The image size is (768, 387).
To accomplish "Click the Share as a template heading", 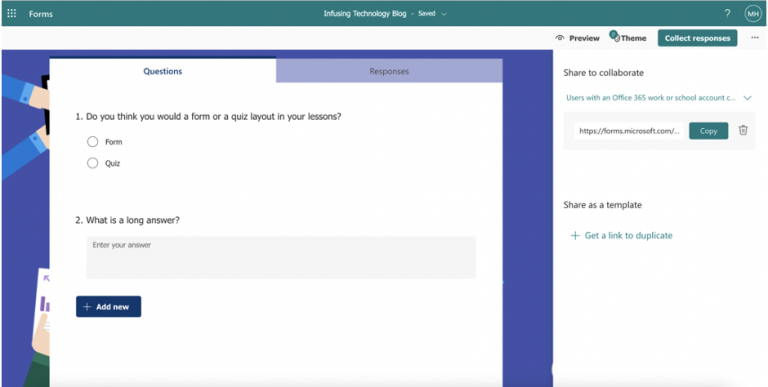I will click(x=602, y=205).
